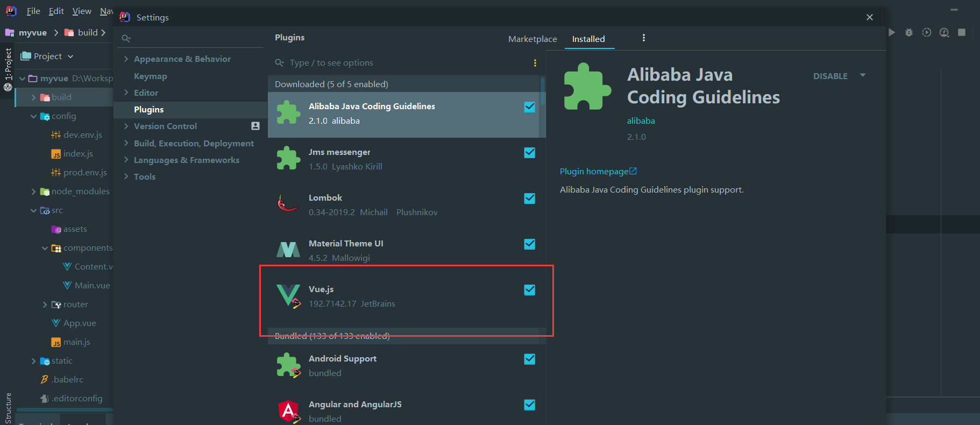Viewport: 980px width, 425px height.
Task: Click the Angular and AngularJS logo icon
Action: pyautogui.click(x=288, y=411)
